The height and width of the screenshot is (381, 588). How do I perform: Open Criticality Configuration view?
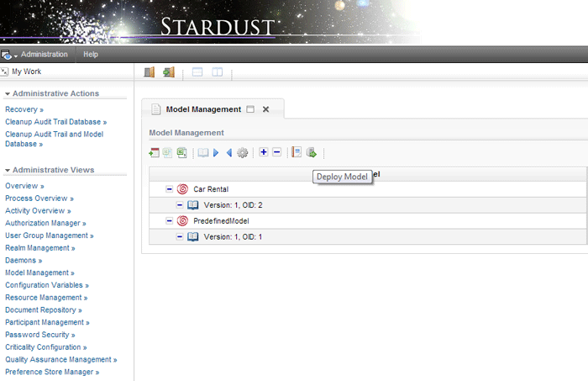pyautogui.click(x=45, y=347)
